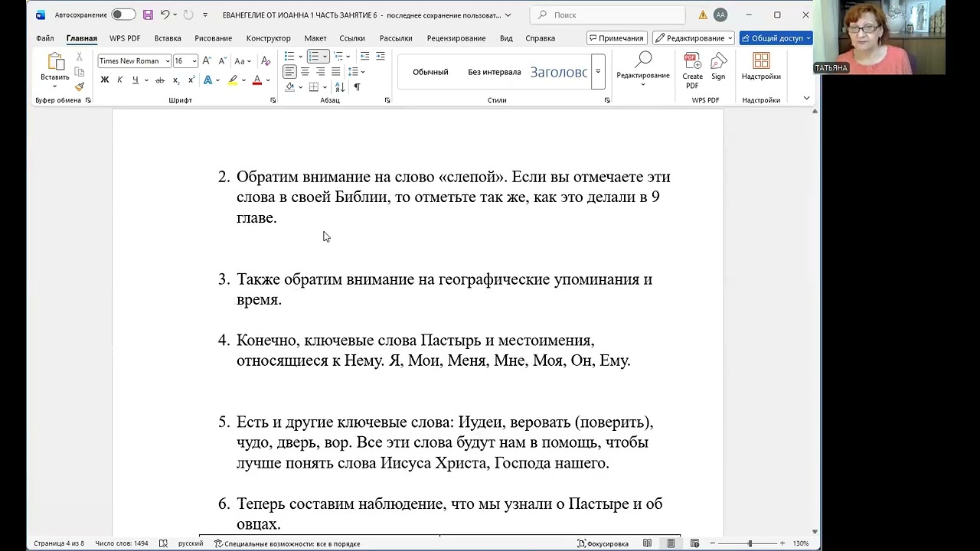Undo the last action
This screenshot has height=551, width=980.
[165, 15]
